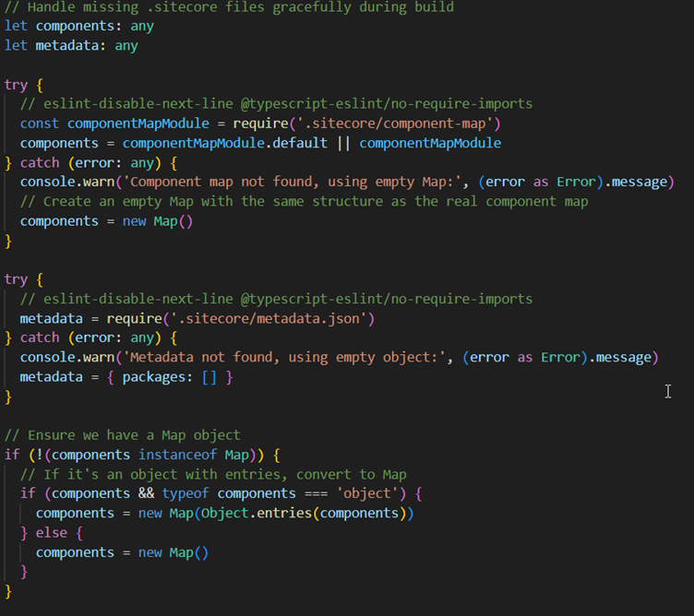
Task: Place cursor on 'let components: any' line
Action: coord(79,26)
